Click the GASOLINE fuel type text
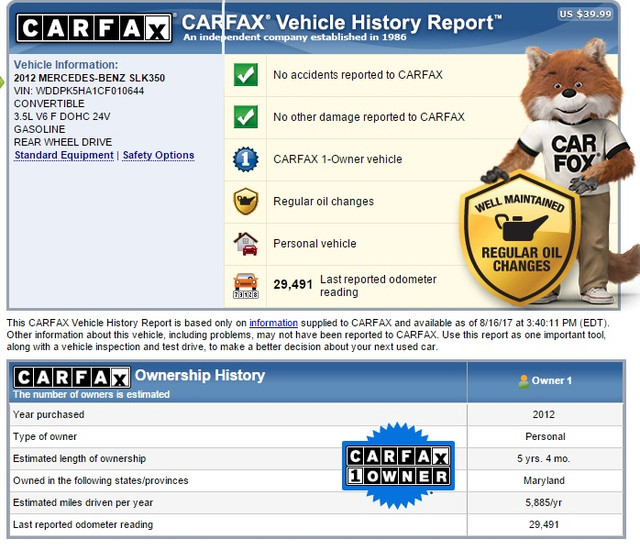 40,129
